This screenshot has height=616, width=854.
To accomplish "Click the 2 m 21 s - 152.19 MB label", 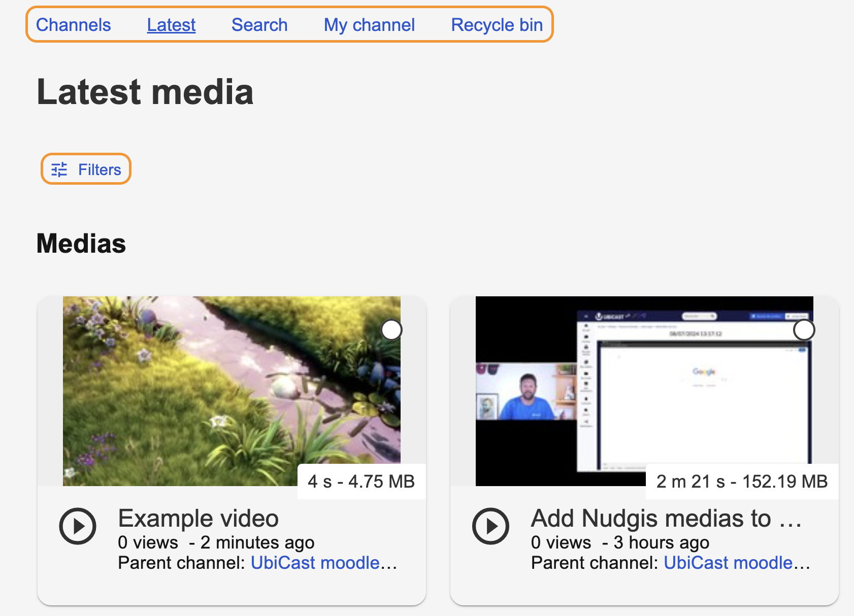I will [742, 482].
